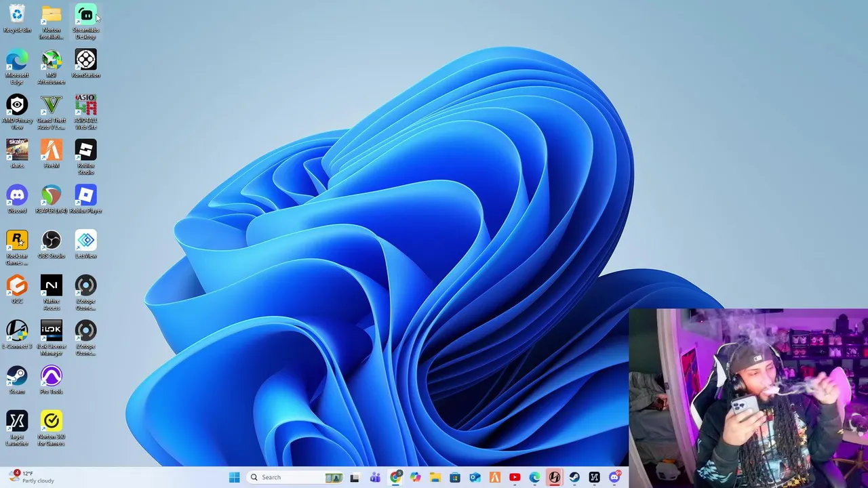868x488 pixels.
Task: Select the LetsView desktop shortcut
Action: pos(85,245)
